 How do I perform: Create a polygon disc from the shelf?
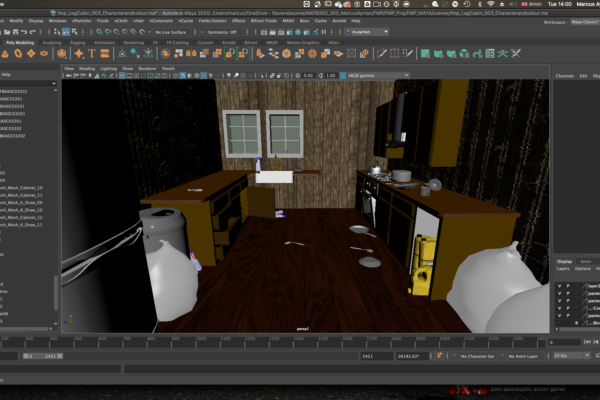click(x=44, y=54)
